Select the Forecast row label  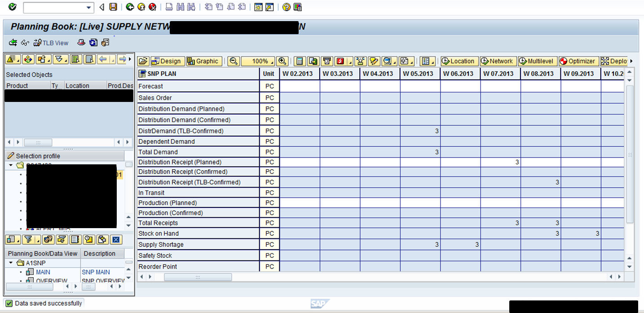click(198, 86)
